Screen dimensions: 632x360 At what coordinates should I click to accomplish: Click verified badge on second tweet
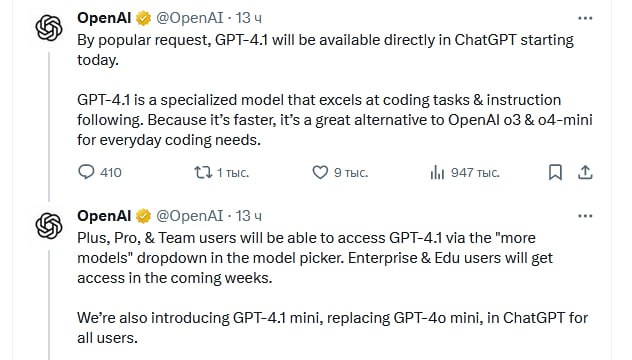pos(143,216)
